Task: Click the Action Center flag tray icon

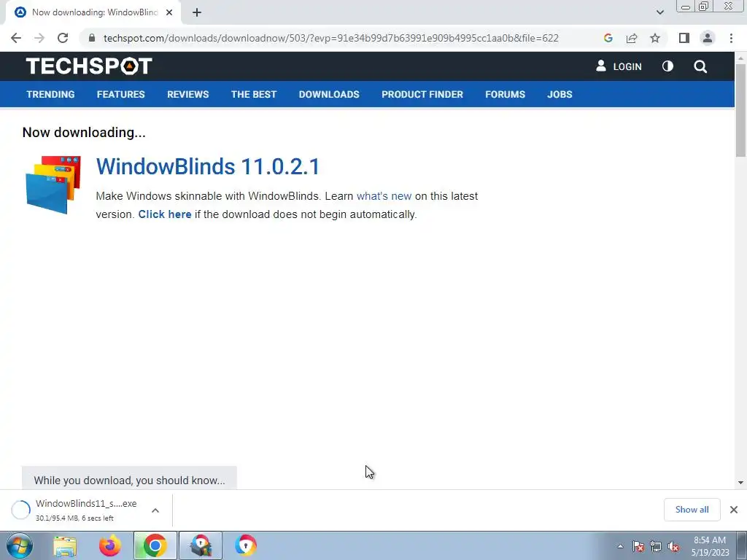Action: [638, 546]
